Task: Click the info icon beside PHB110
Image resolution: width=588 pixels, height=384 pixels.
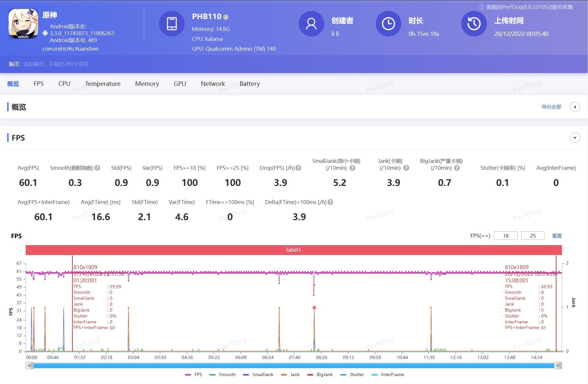Action: click(226, 17)
